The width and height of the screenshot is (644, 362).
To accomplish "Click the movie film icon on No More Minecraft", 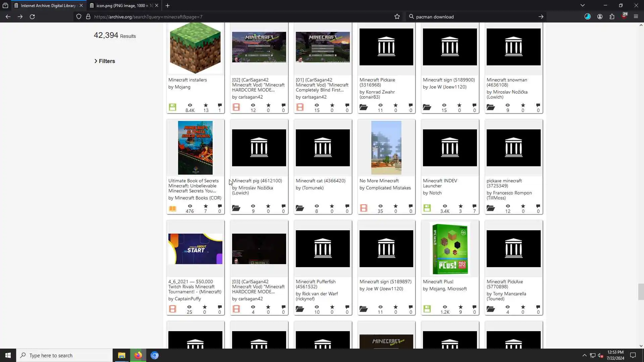I will tap(364, 208).
